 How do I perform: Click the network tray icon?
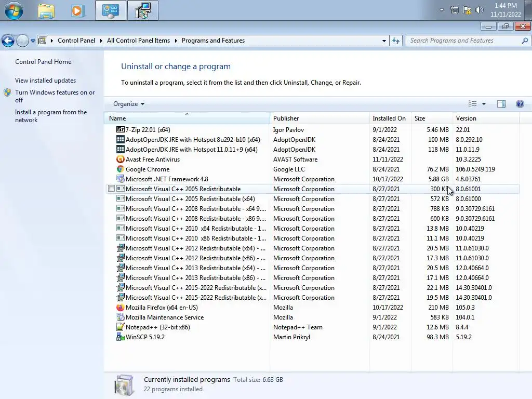[455, 10]
